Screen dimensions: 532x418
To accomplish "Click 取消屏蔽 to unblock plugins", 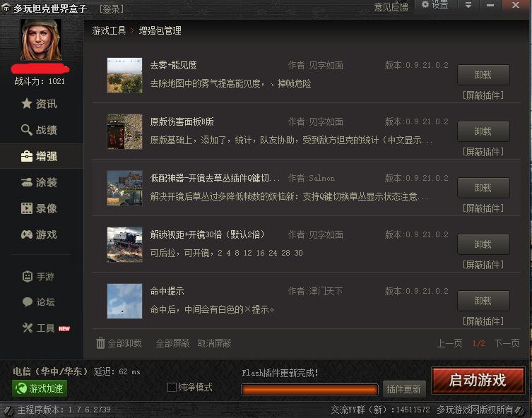I will click(x=215, y=343).
